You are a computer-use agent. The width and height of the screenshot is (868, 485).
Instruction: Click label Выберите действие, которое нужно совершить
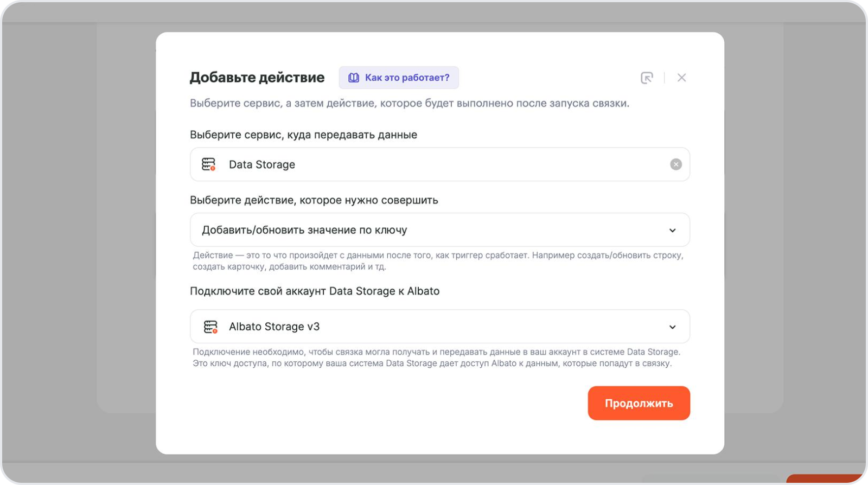[314, 200]
